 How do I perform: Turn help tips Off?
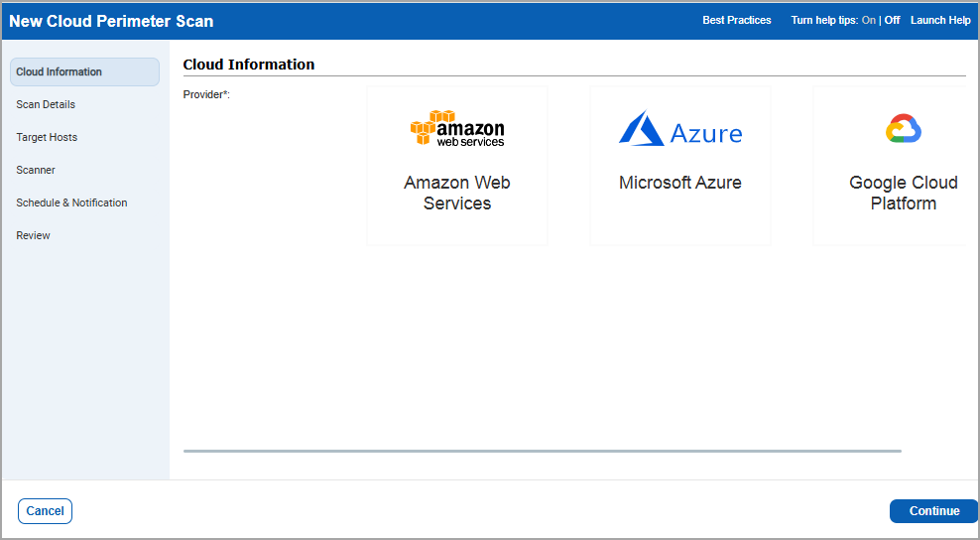[x=893, y=20]
